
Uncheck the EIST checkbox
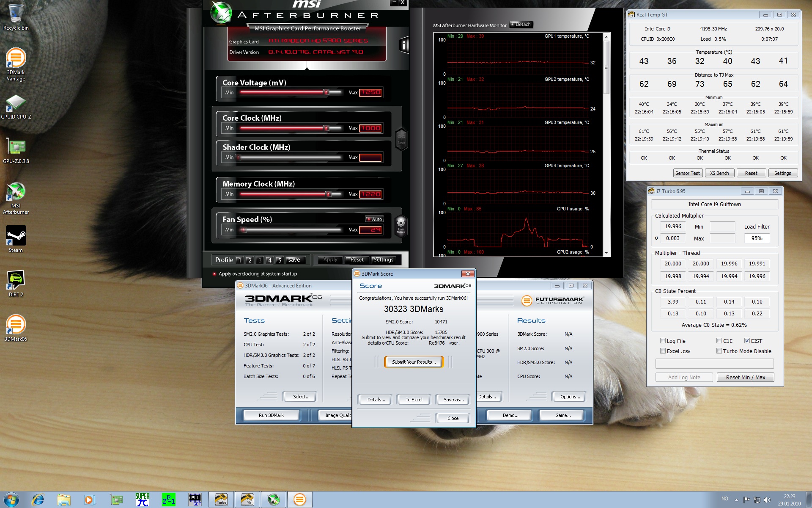747,341
